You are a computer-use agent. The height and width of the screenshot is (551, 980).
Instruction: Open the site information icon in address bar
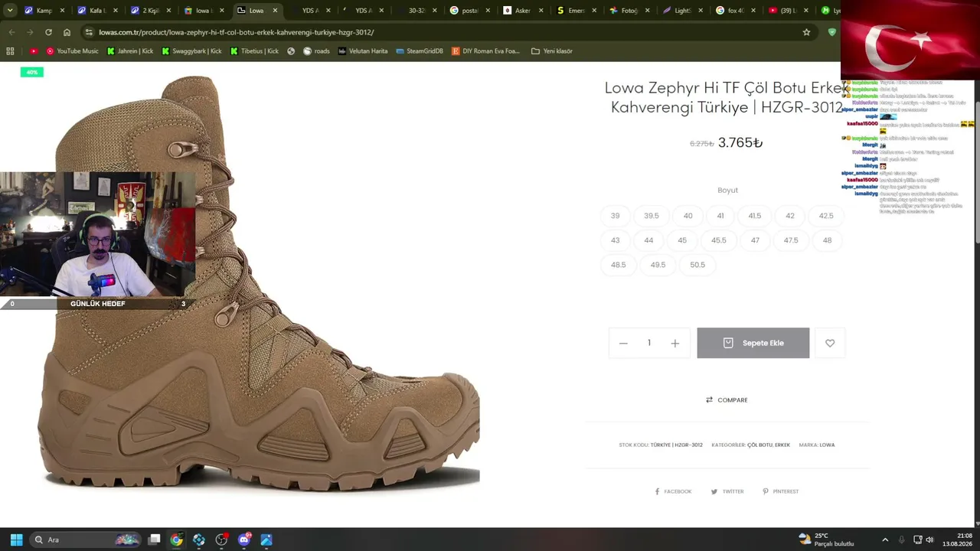coord(89,32)
